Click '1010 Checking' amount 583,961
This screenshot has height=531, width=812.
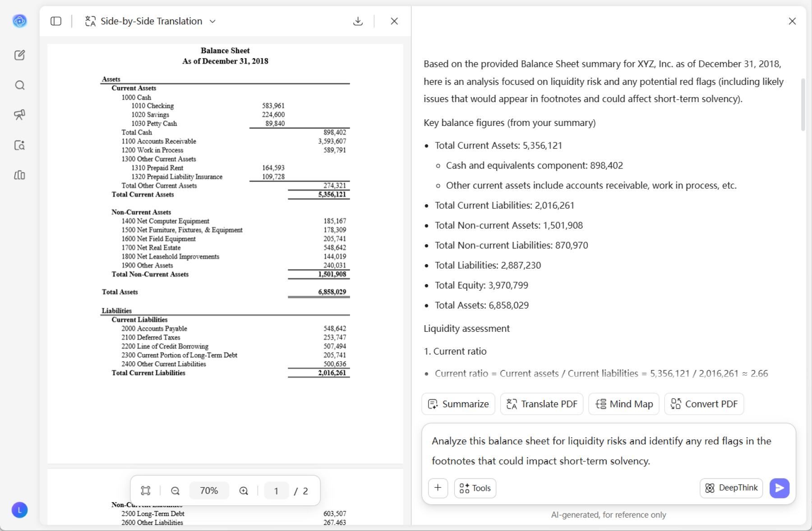273,106
